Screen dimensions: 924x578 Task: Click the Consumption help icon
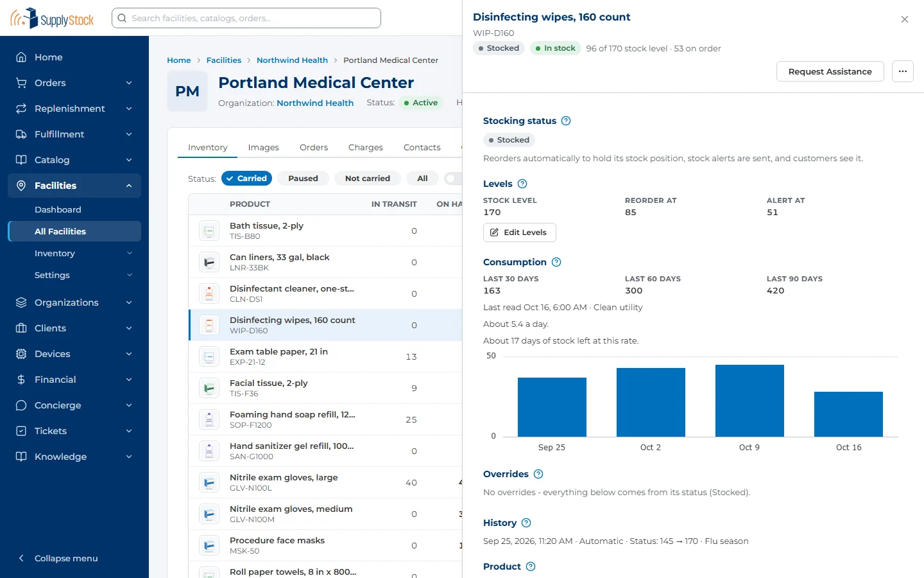pos(556,262)
